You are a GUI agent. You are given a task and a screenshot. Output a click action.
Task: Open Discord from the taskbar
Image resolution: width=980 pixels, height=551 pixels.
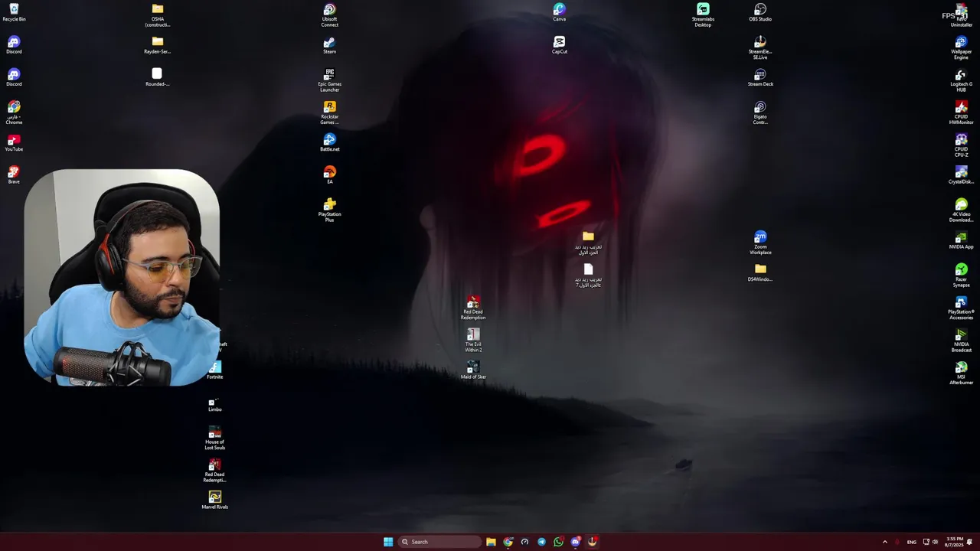[575, 542]
